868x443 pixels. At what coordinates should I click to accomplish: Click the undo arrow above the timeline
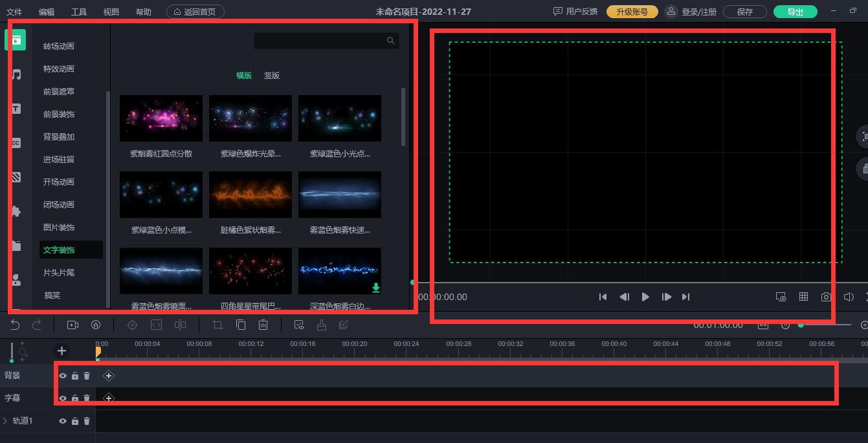14,325
